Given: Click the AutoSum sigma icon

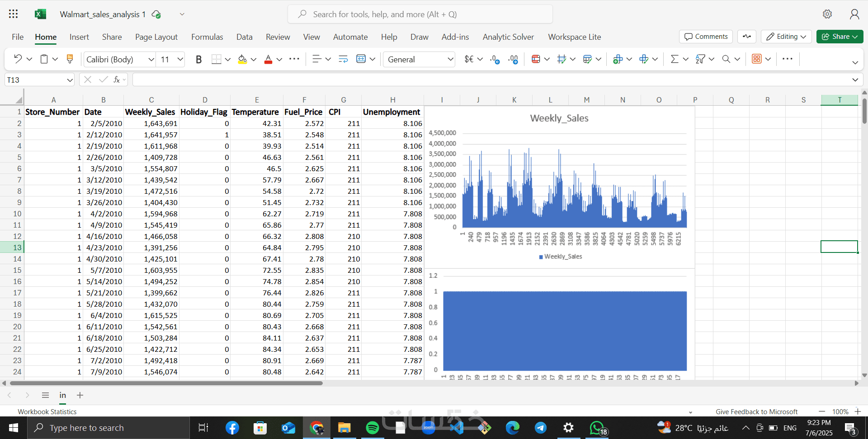Looking at the screenshot, I should pos(675,59).
